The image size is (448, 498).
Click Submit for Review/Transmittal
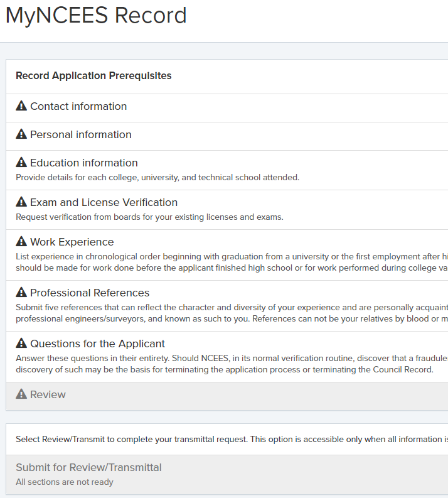pos(227,475)
